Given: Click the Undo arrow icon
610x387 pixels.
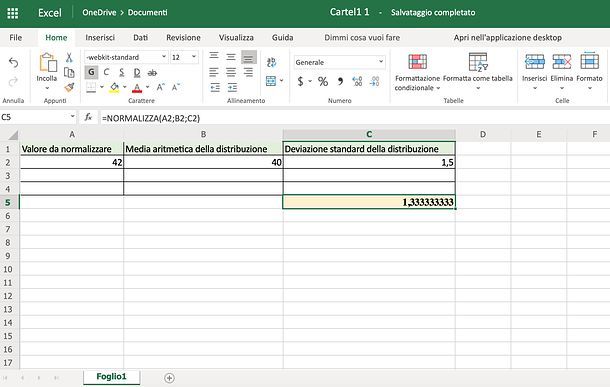Looking at the screenshot, I should (14, 63).
